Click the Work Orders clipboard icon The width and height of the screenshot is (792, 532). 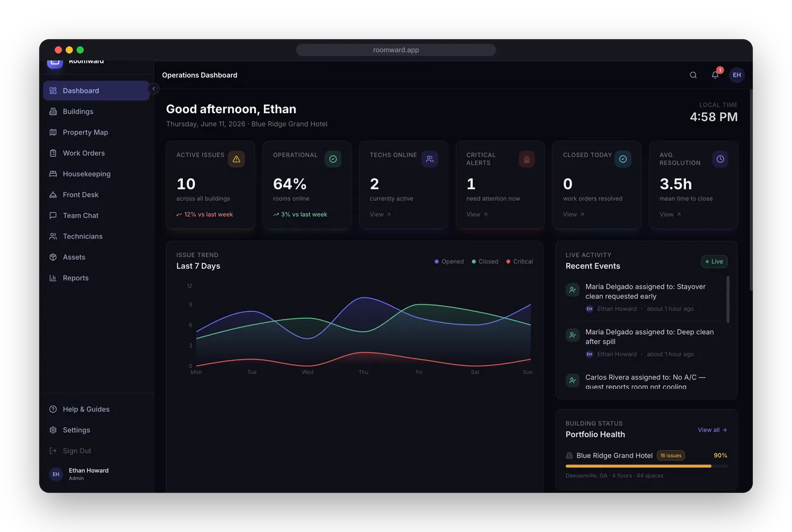point(53,153)
